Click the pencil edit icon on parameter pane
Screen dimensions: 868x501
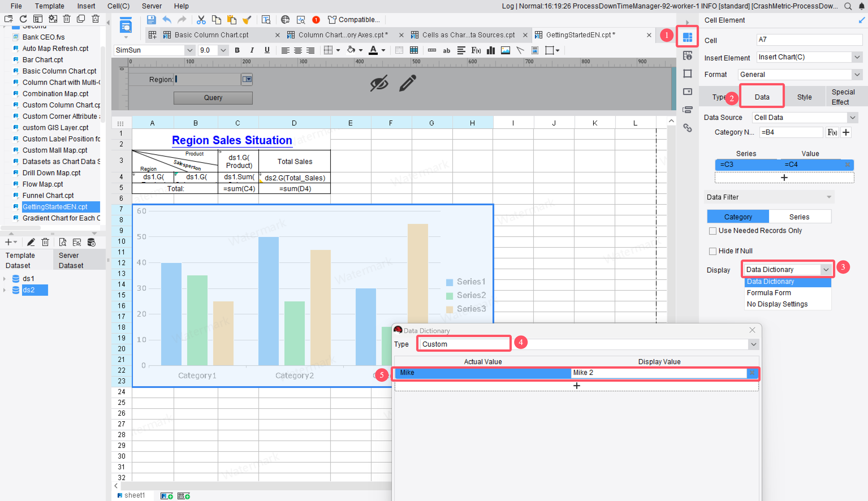click(x=408, y=83)
